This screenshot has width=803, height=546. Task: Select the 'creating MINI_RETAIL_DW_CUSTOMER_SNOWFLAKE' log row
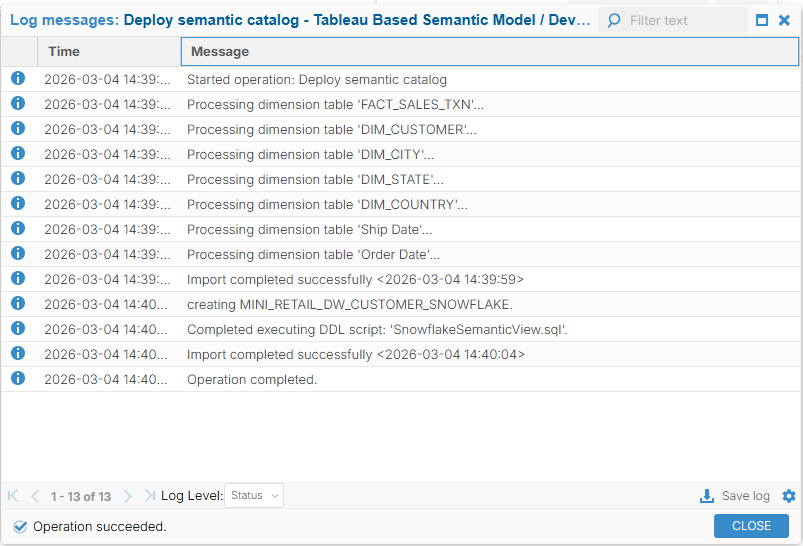click(349, 304)
